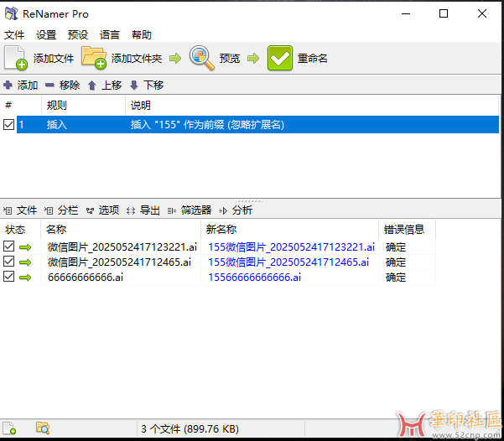Viewport: 504px width, 441px height.
Task: Select file name 微信图片_202505241712465.ai
Action: click(119, 262)
